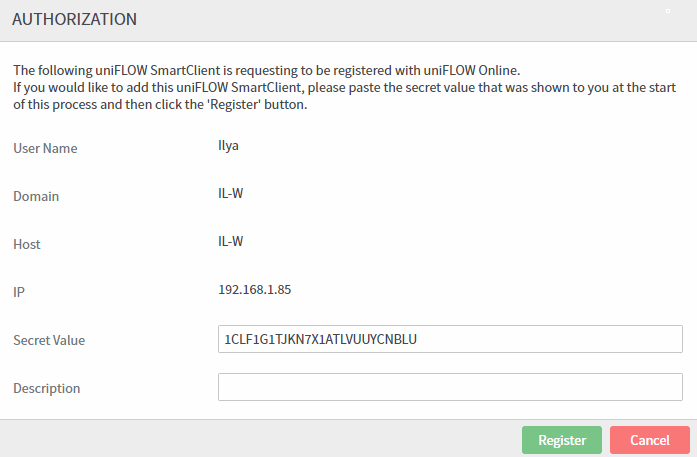697x457 pixels.
Task: Click the small white square in header
Action: point(669,11)
